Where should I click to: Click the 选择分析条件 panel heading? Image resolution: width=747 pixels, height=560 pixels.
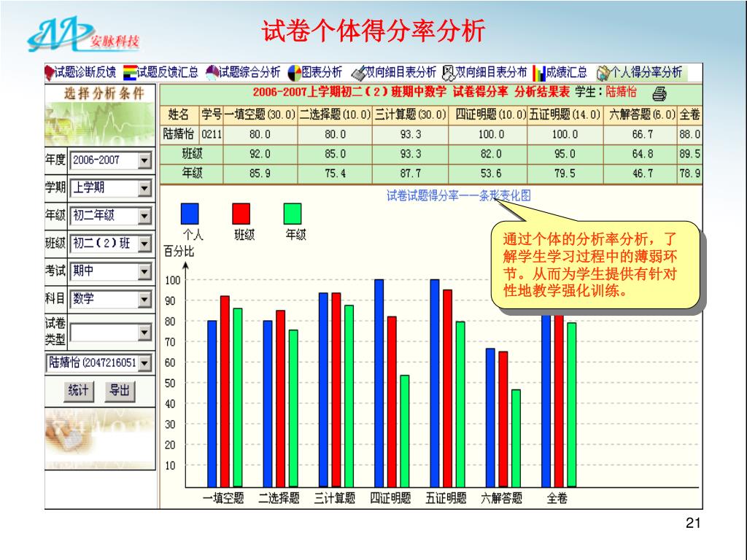104,93
